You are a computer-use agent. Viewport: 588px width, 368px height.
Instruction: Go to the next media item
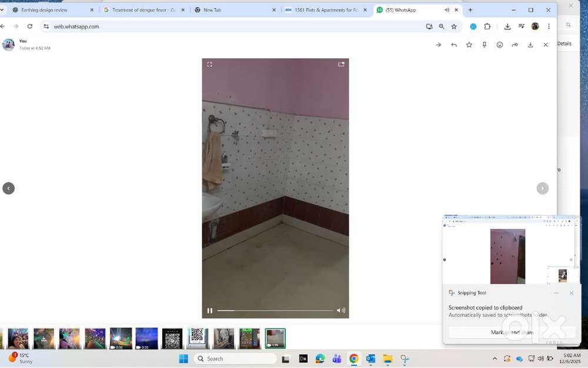542,188
